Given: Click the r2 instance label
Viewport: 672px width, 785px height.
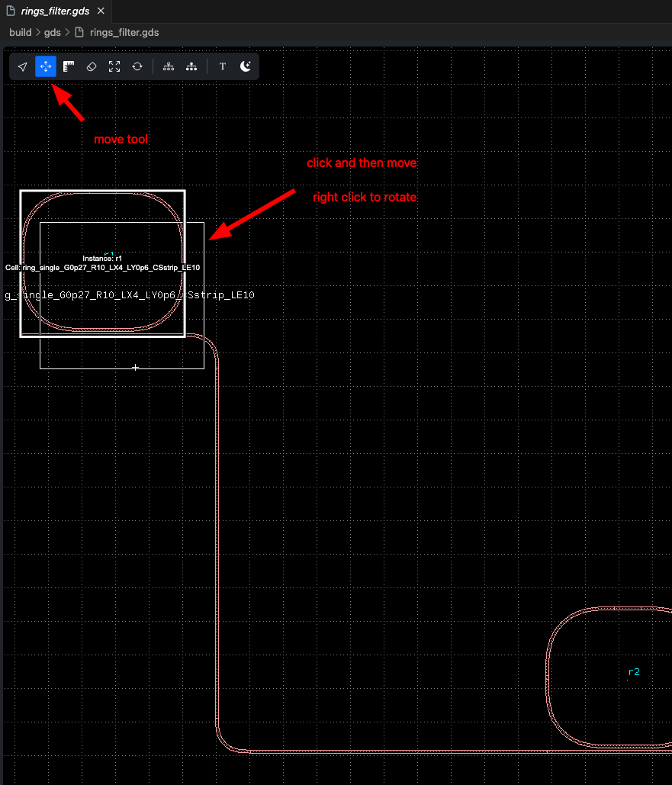Looking at the screenshot, I should pos(634,672).
